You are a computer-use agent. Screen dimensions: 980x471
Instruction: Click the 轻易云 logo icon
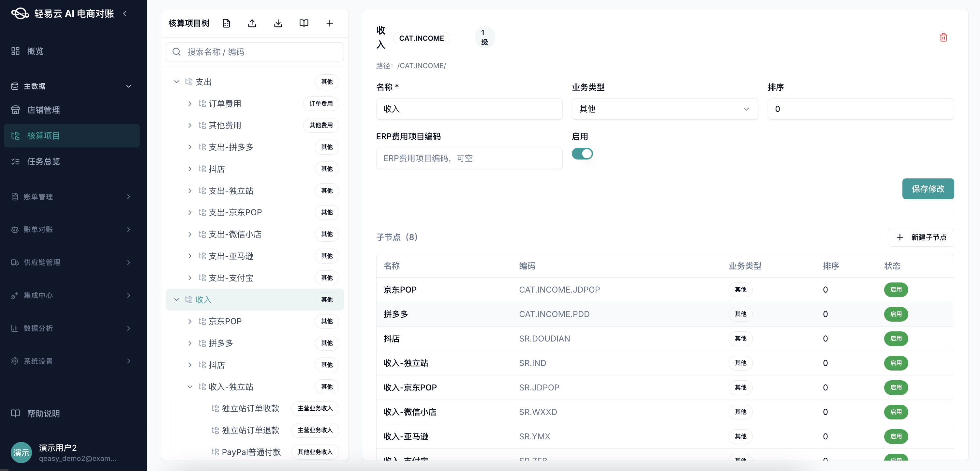point(20,14)
